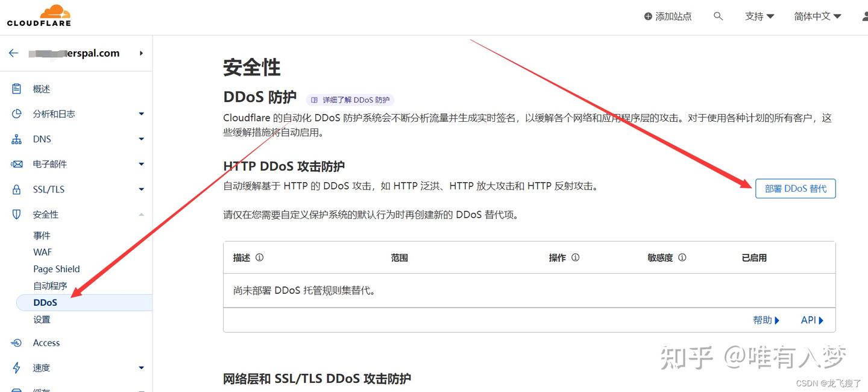The width and height of the screenshot is (868, 392).
Task: Click the info icon beside 敏感度 column
Action: pos(682,258)
